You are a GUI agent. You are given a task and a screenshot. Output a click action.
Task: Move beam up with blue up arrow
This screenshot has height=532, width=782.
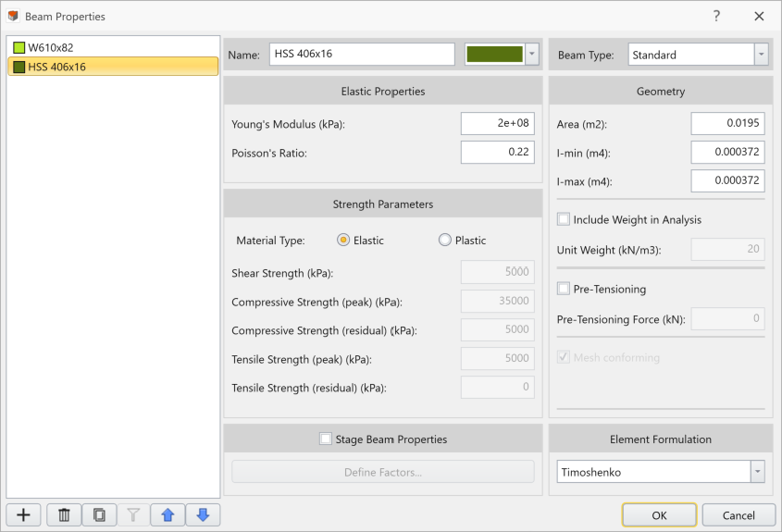(168, 514)
